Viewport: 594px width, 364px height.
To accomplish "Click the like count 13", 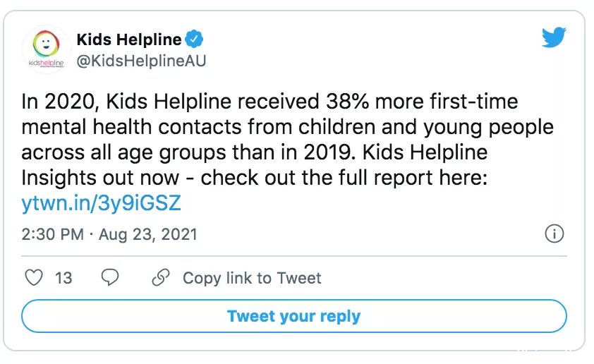I will (63, 278).
